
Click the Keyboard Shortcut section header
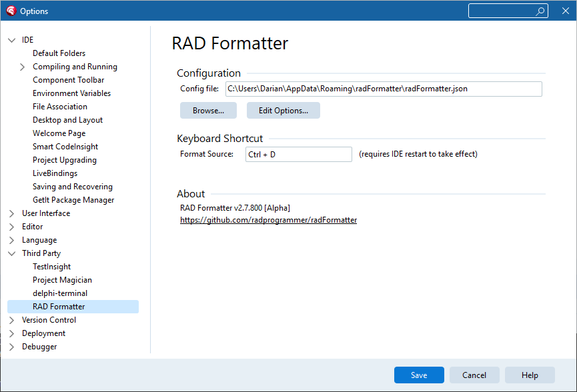[219, 138]
